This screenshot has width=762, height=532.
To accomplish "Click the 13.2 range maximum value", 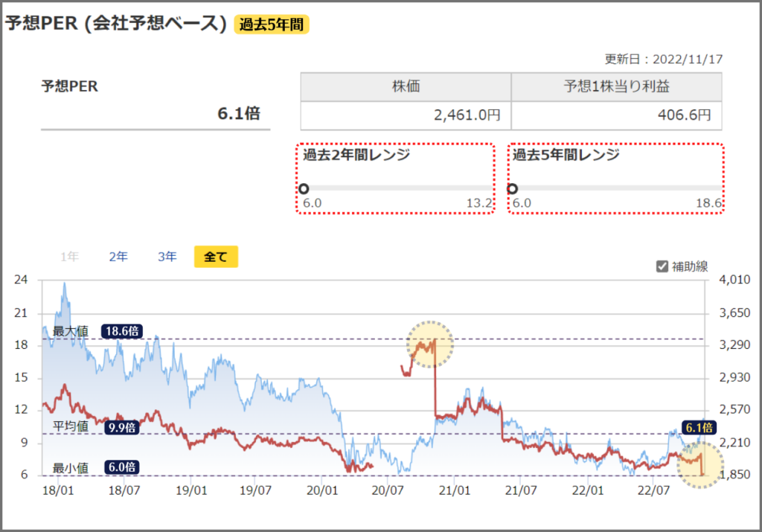I will (x=479, y=203).
